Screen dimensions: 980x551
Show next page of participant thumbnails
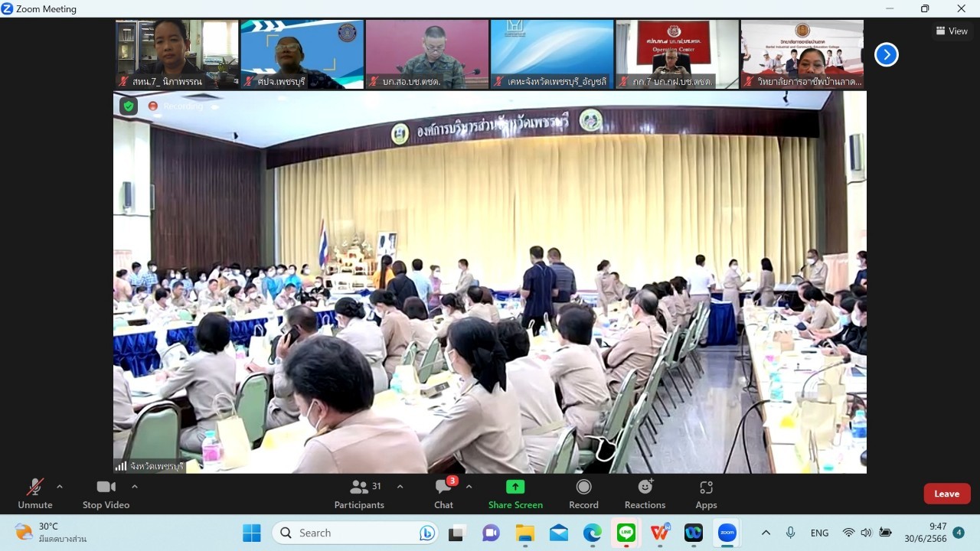[886, 54]
